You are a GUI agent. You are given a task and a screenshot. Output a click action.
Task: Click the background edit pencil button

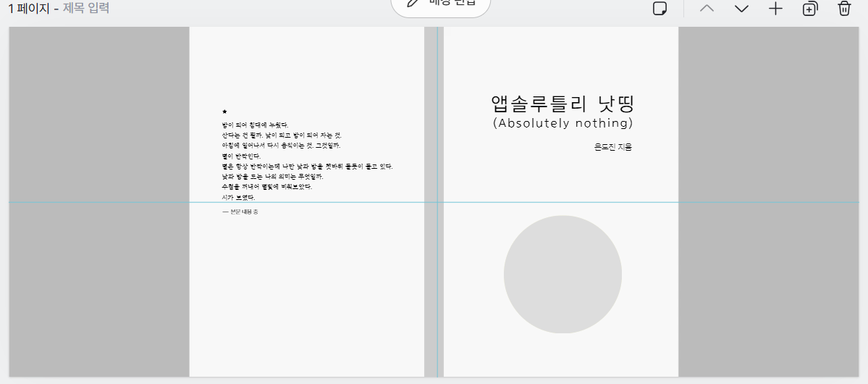(x=441, y=6)
